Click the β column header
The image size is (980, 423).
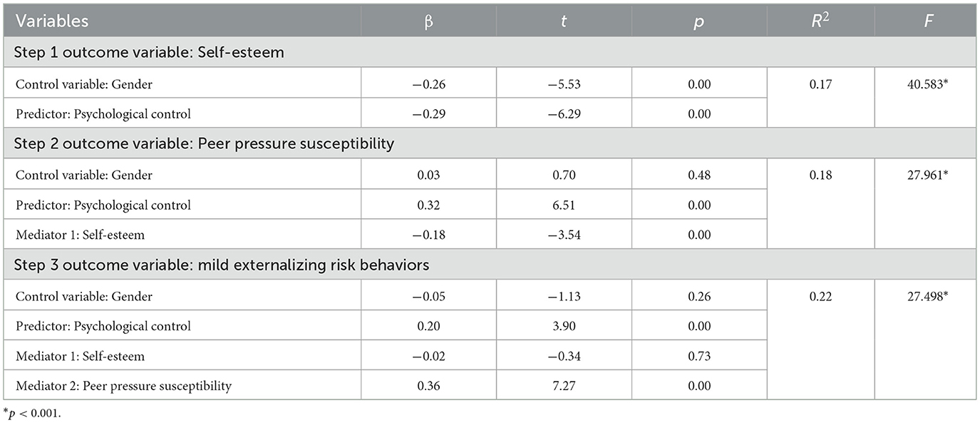pos(428,21)
